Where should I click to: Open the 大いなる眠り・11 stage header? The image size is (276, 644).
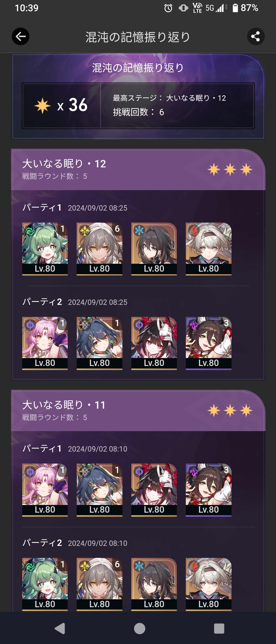pyautogui.click(x=138, y=410)
